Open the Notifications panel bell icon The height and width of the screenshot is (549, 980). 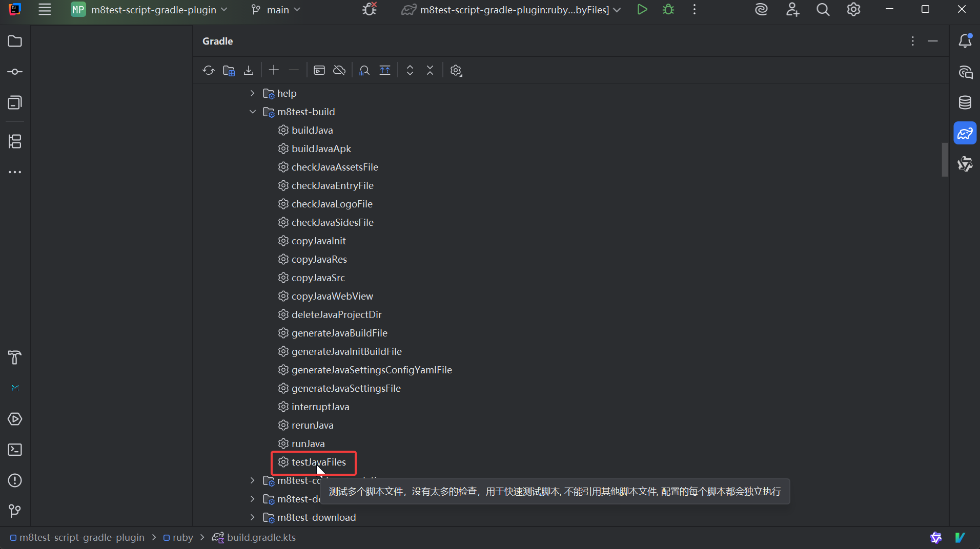coord(965,41)
